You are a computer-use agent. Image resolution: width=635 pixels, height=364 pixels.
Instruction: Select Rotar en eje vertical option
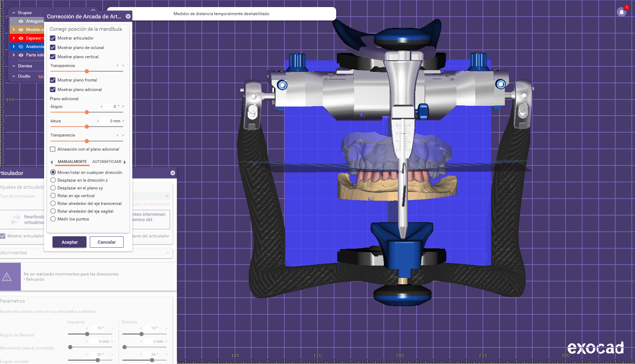[53, 196]
